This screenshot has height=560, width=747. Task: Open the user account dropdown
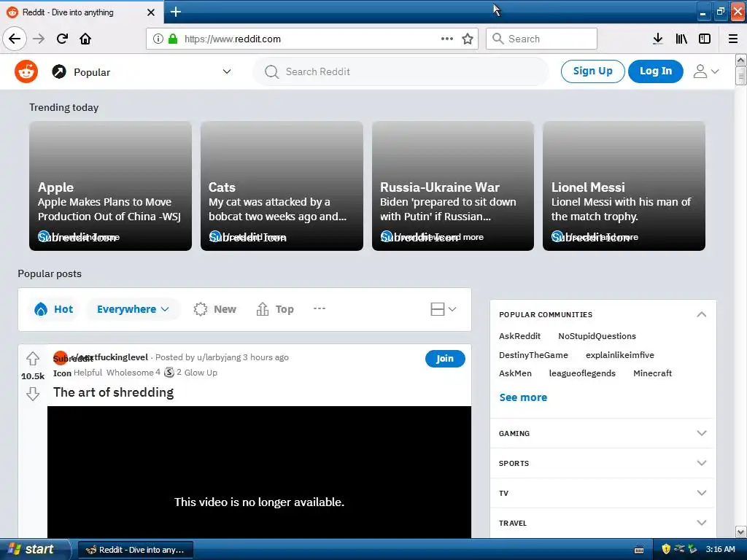coord(706,71)
